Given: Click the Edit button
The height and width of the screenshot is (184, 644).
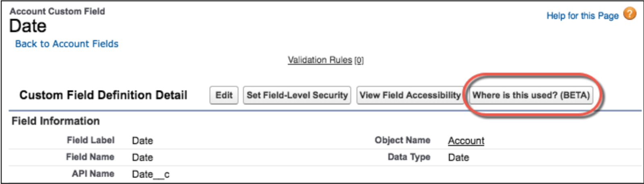Looking at the screenshot, I should click(x=224, y=95).
